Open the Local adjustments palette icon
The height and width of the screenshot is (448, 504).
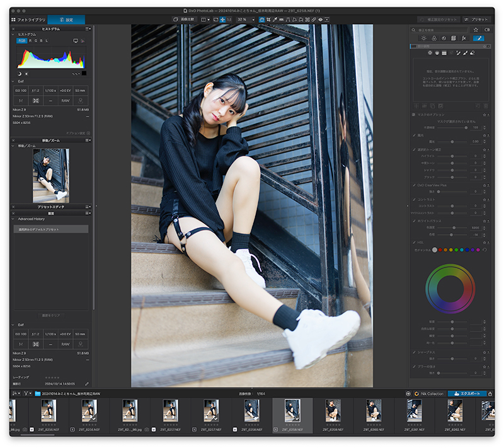coord(479,38)
